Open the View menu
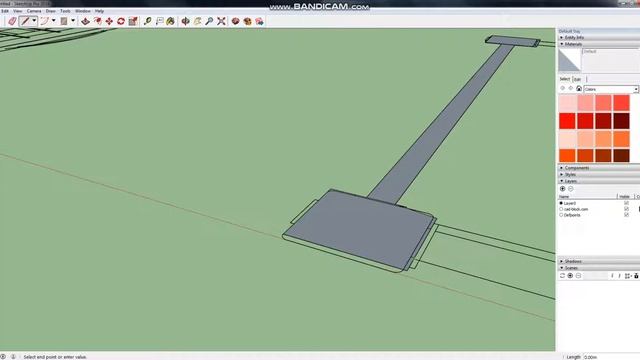 pos(18,11)
